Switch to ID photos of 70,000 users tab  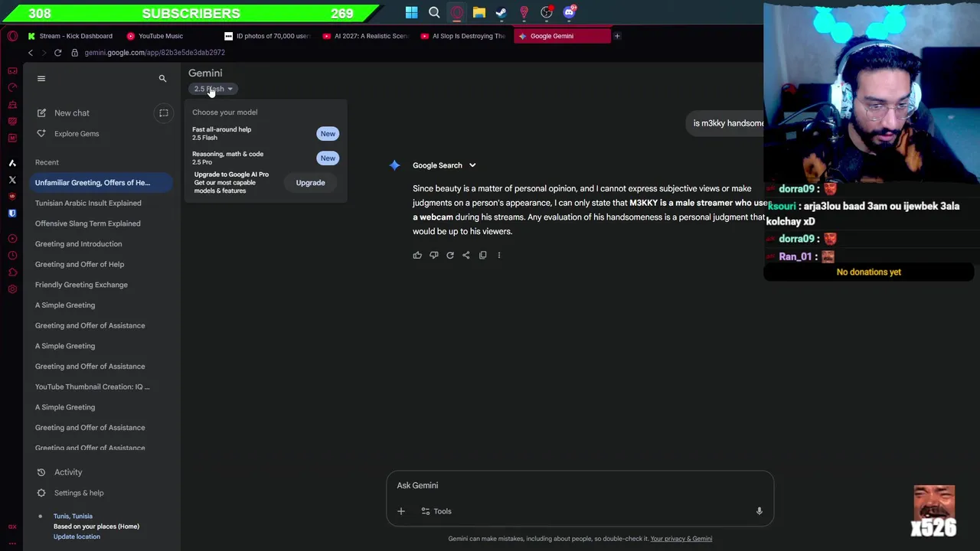[x=268, y=36]
